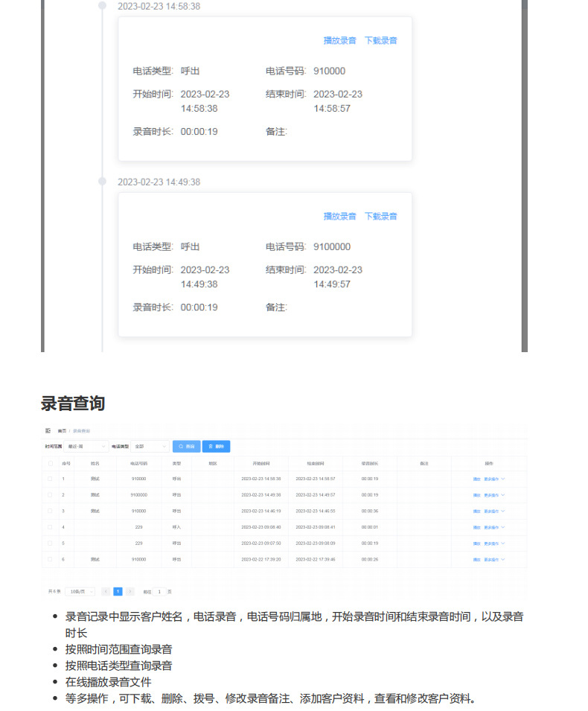Click start time 2023-02-22 17:39:20 cell
588x711 pixels.
coord(261,560)
